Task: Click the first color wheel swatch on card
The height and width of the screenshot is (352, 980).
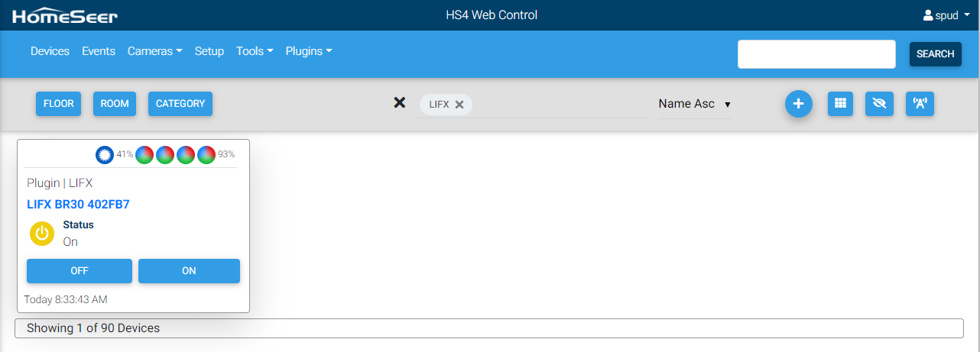Action: [x=144, y=154]
